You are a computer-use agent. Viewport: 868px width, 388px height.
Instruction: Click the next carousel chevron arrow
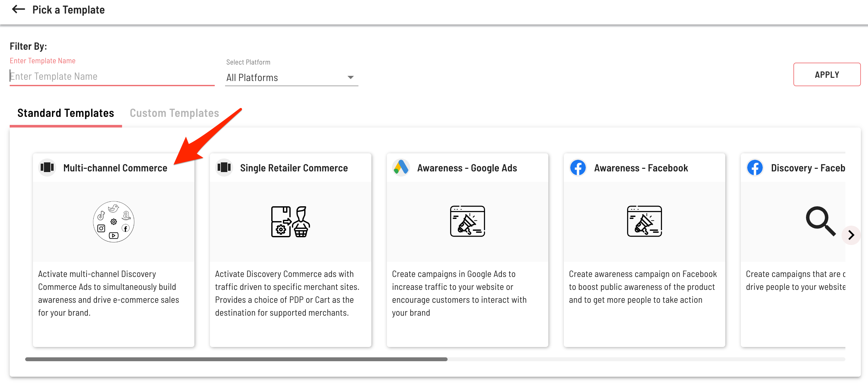[851, 235]
